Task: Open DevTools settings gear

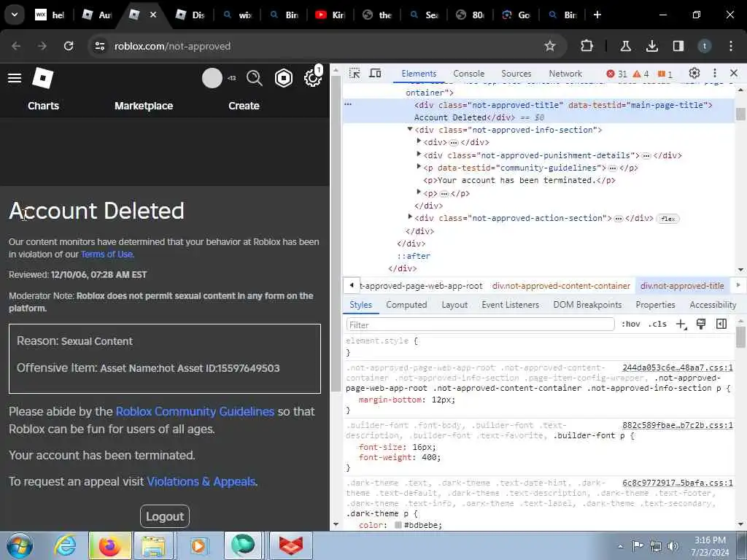Action: (x=694, y=74)
